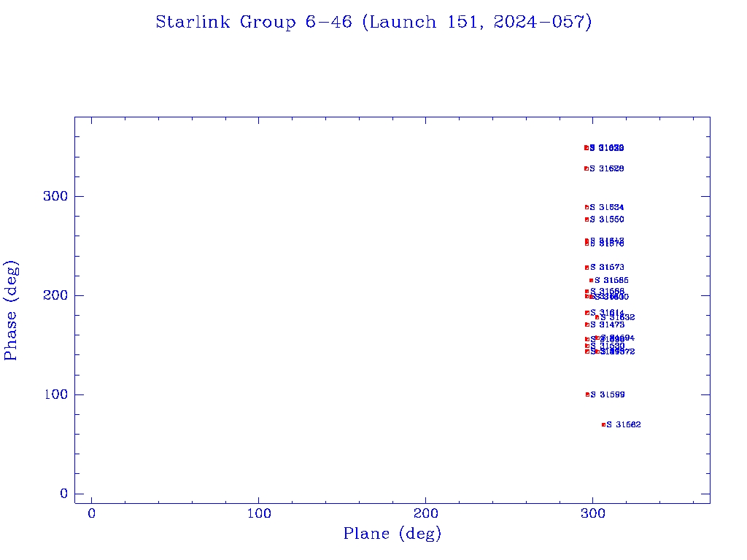Click the satellite label S 31585

click(612, 281)
